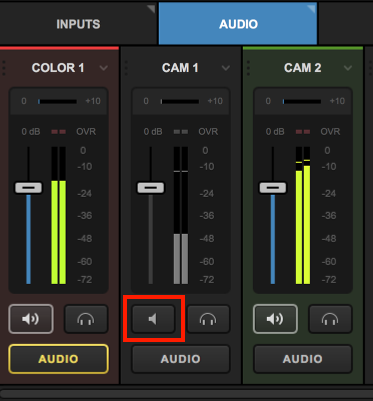This screenshot has height=401, width=373.
Task: Click the CAM 1 drag handle dots
Action: (126, 68)
